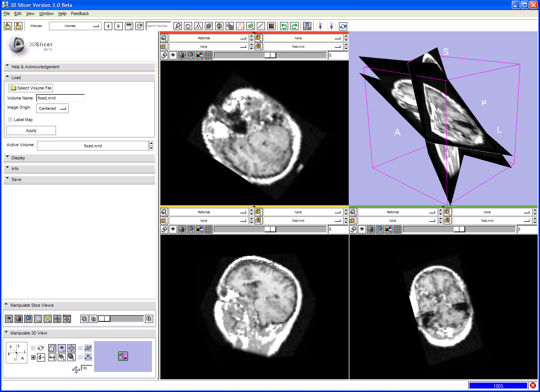This screenshot has width=540, height=392.
Task: Open the data tree hierarchy icon
Action: tap(198, 26)
